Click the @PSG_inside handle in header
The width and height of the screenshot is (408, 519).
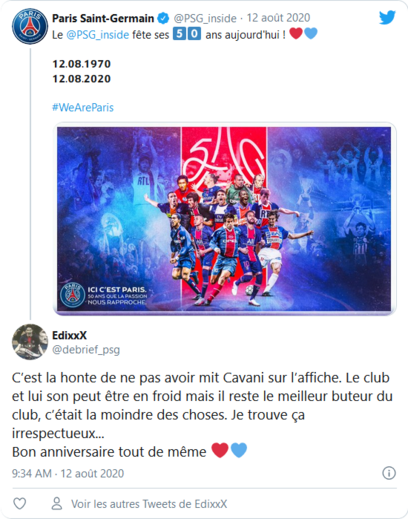(x=205, y=18)
